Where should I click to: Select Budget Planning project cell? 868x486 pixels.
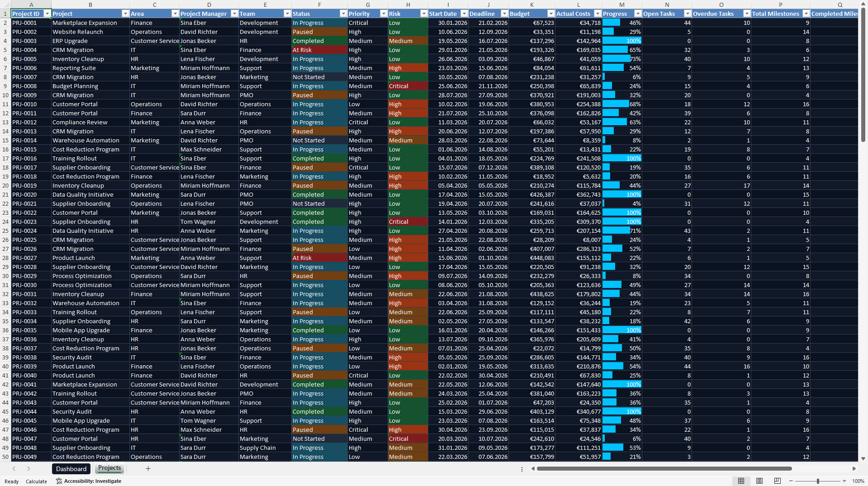click(x=90, y=86)
